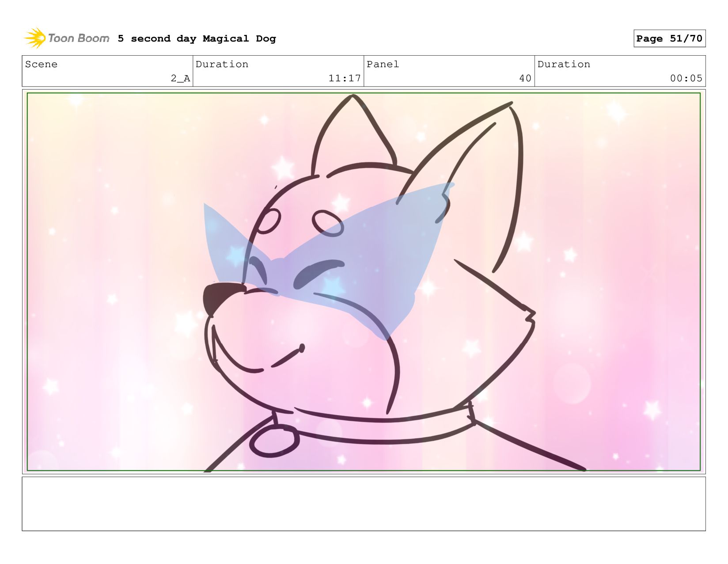Click the empty notes box below panel

364,503
